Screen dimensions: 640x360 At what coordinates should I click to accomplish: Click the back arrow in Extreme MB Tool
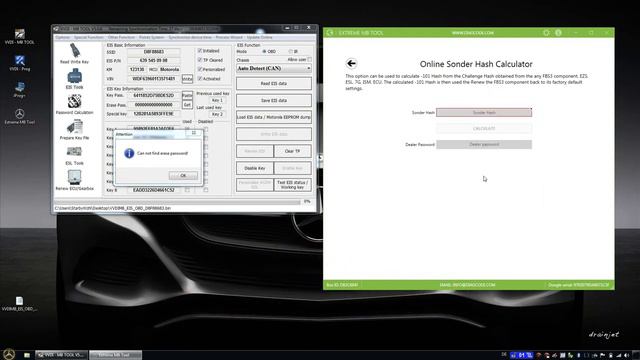[351, 63]
